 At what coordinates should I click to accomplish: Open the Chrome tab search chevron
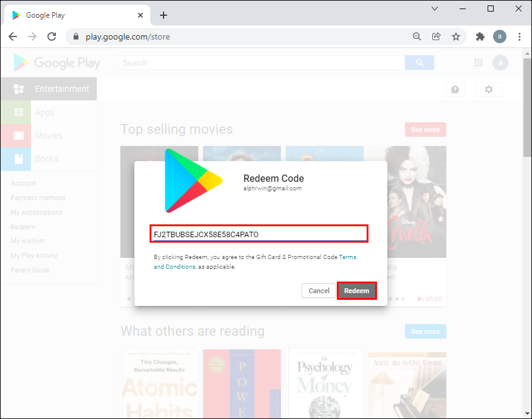coord(434,9)
